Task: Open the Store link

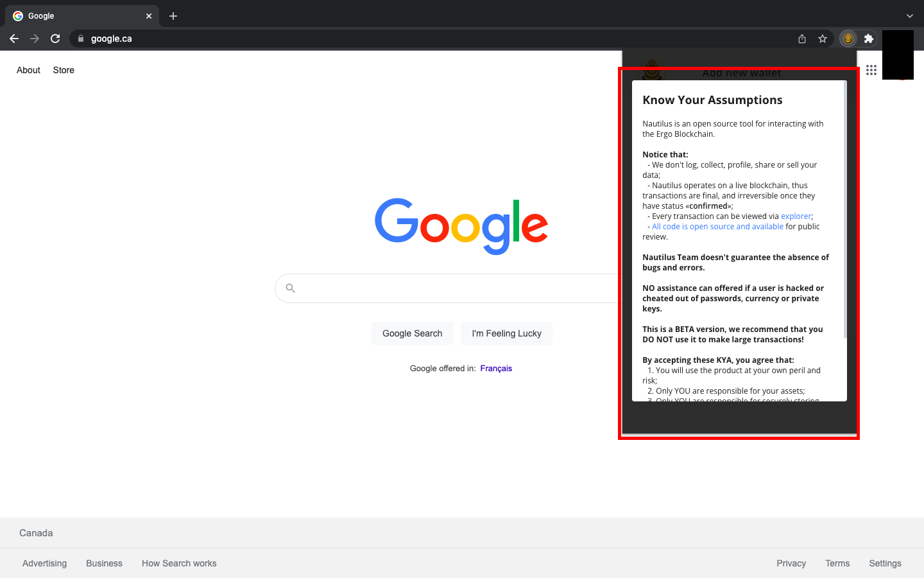Action: [64, 70]
